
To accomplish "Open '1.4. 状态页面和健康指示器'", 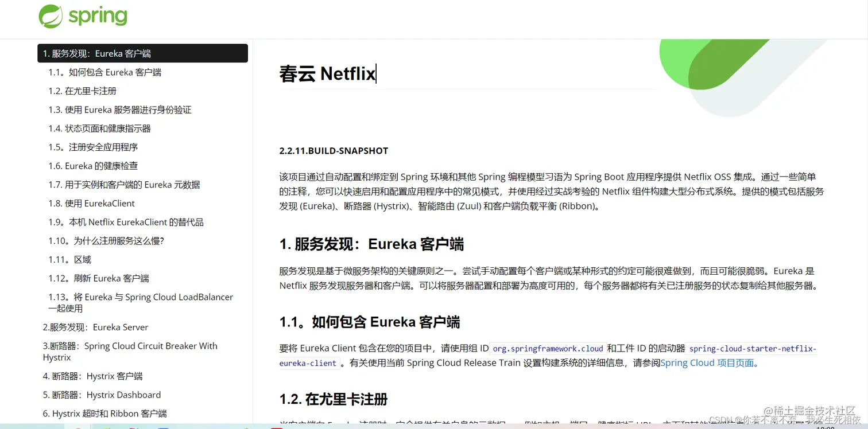I will click(99, 128).
